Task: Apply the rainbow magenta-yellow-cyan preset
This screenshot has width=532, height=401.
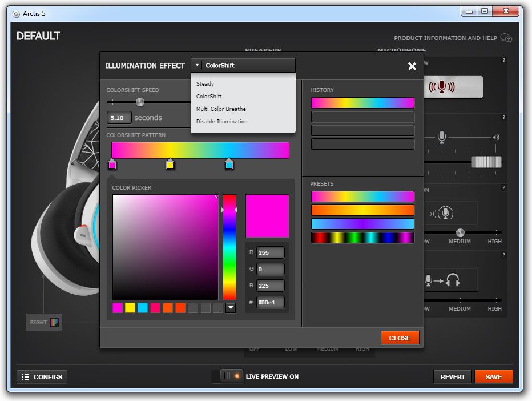Action: click(x=362, y=197)
